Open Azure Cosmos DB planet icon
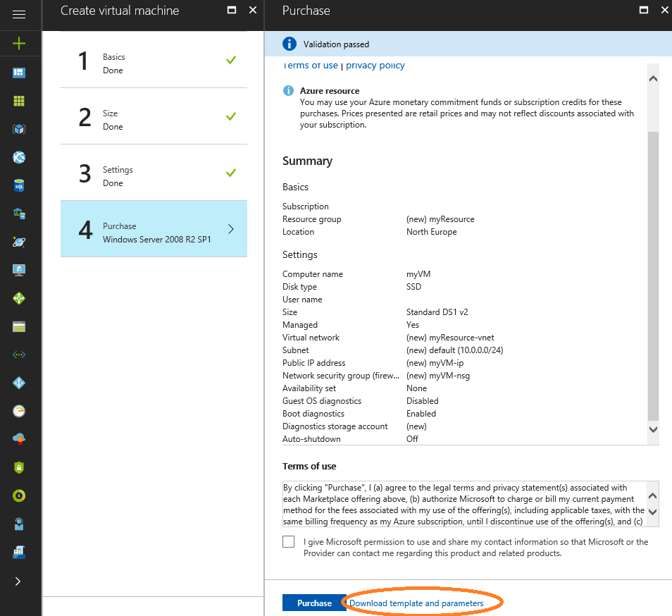This screenshot has height=616, width=672. [x=19, y=242]
